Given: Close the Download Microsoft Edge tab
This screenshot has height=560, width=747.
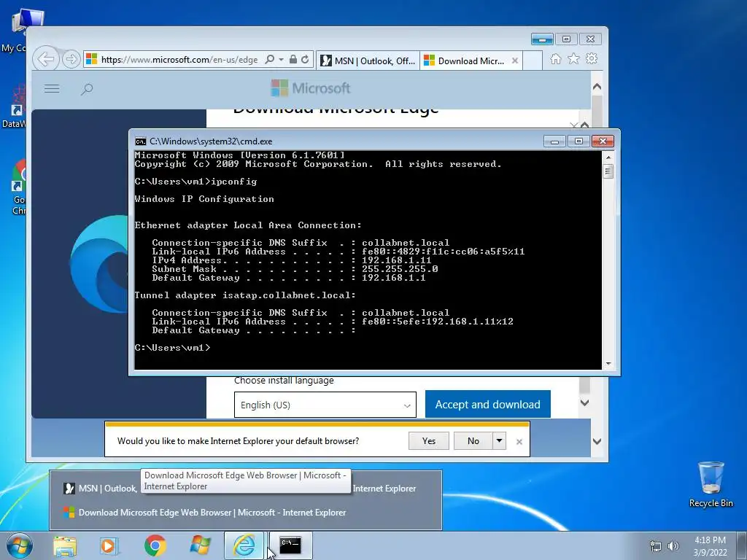Looking at the screenshot, I should click(514, 61).
